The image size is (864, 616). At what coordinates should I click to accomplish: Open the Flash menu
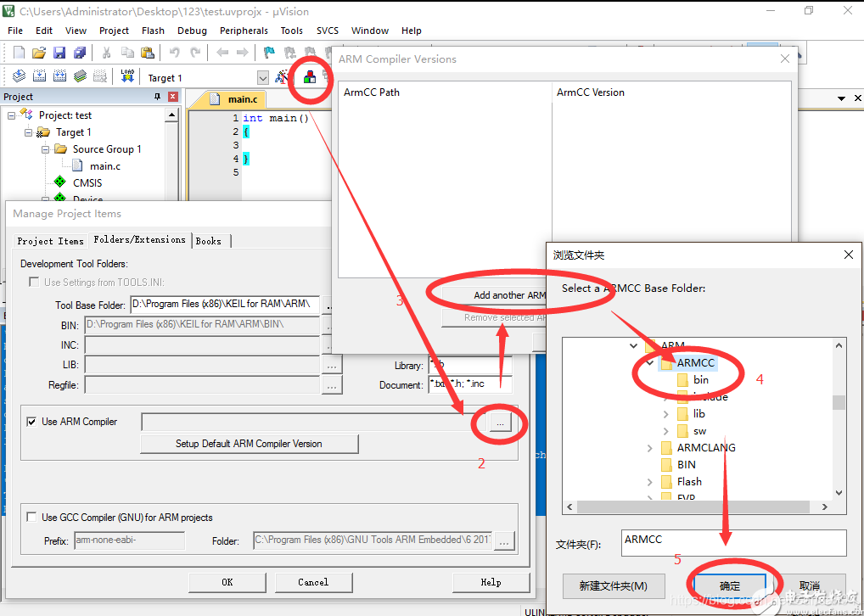point(153,31)
